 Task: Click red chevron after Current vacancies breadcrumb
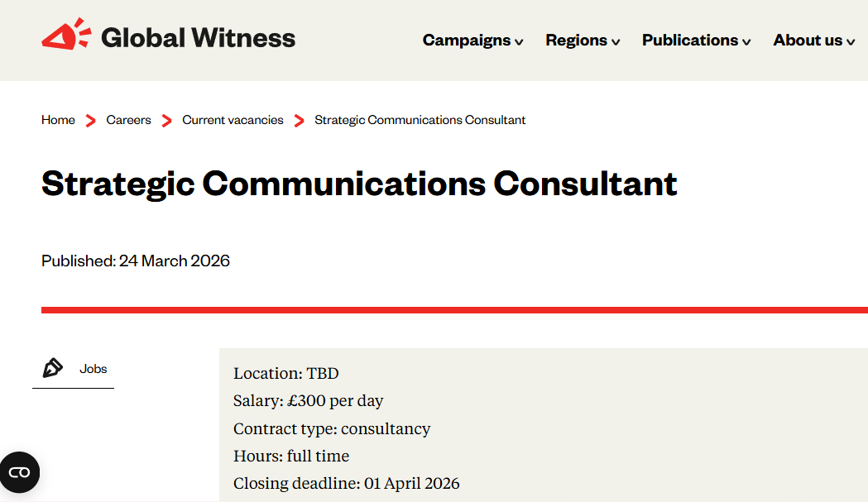click(x=299, y=121)
